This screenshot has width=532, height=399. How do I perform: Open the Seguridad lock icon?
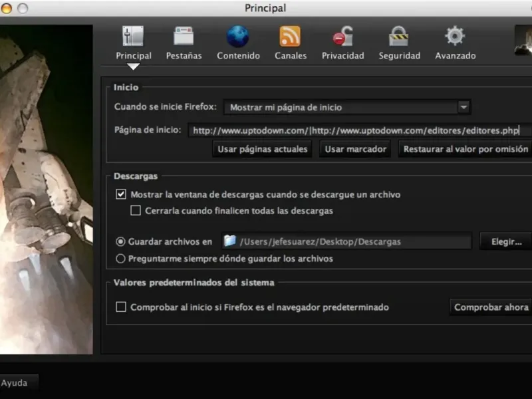[x=398, y=36]
